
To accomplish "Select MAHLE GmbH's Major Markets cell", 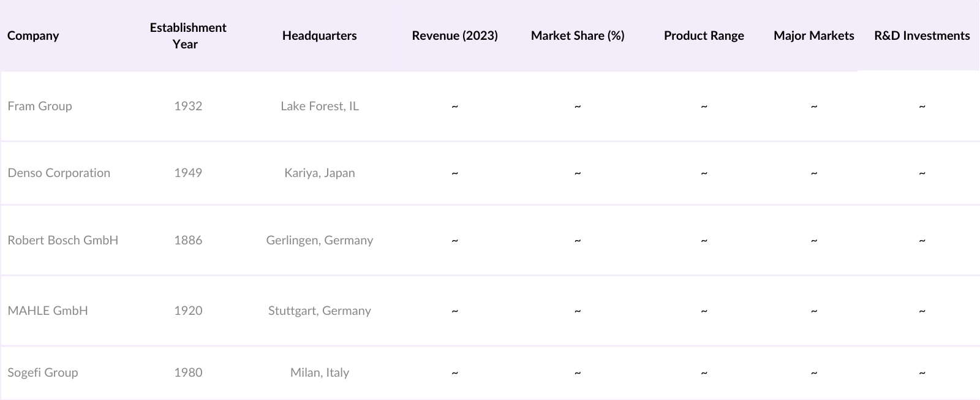I will click(814, 311).
